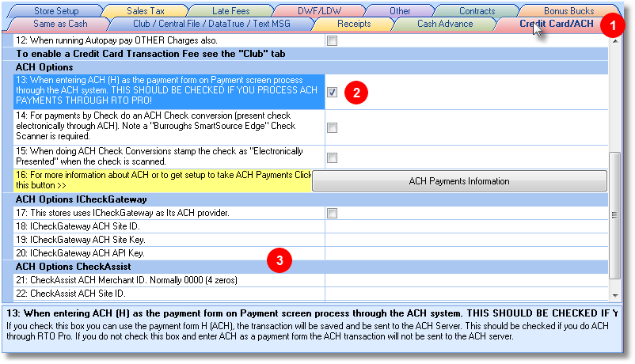Enable option 14 ACH Check conversion checkbox
Screen dimensions: 635x364
coord(332,127)
